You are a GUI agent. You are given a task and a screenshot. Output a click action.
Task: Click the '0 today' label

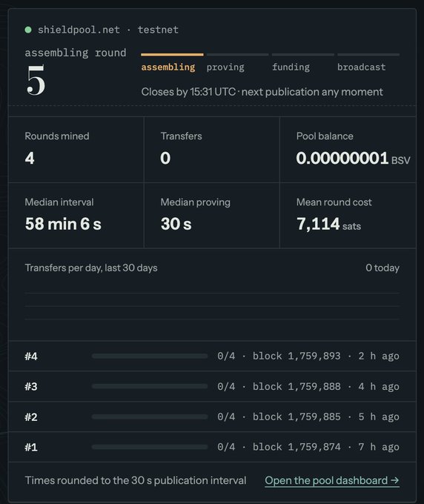382,268
